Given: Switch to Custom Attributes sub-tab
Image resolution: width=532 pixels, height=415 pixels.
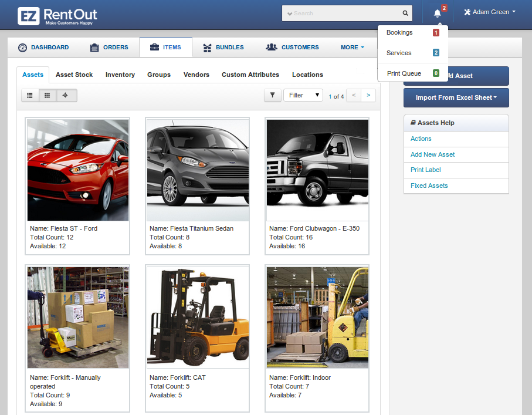Looking at the screenshot, I should (250, 75).
